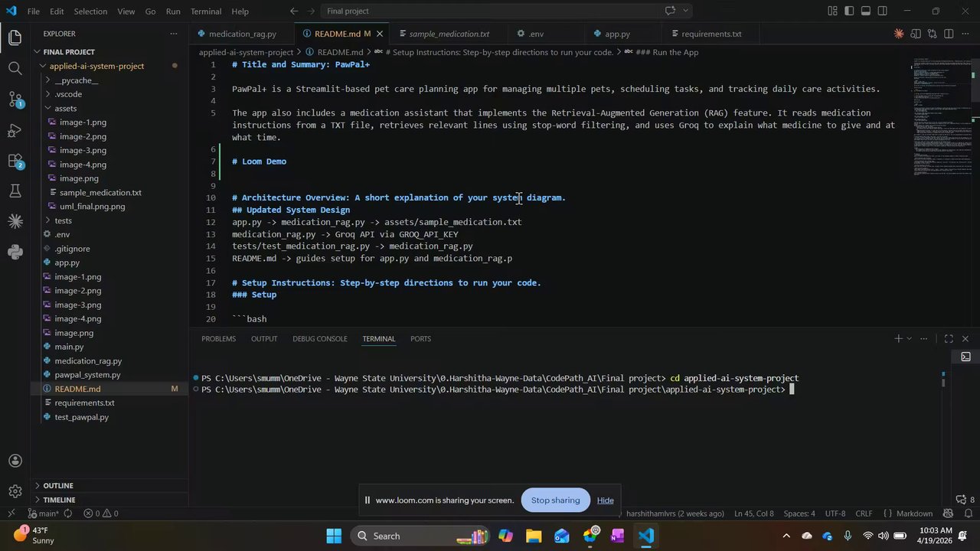Open pawpal_system.py in the explorer

[87, 375]
